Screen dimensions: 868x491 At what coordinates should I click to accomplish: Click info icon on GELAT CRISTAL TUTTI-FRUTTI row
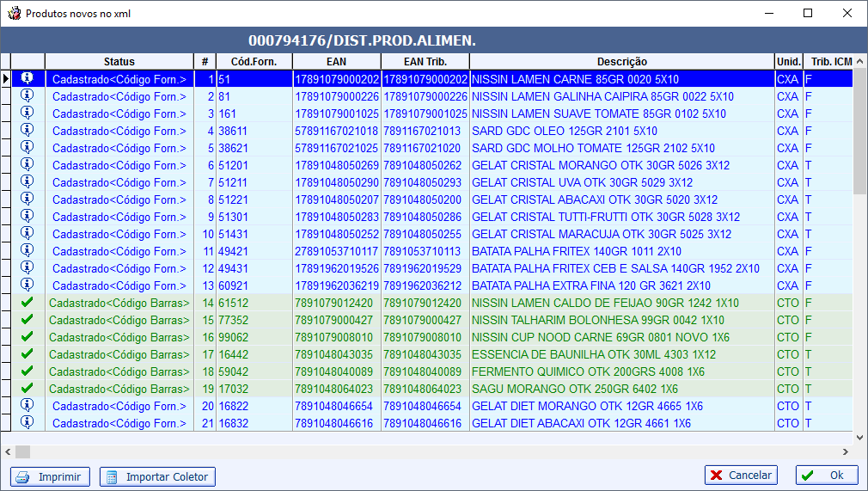28,216
